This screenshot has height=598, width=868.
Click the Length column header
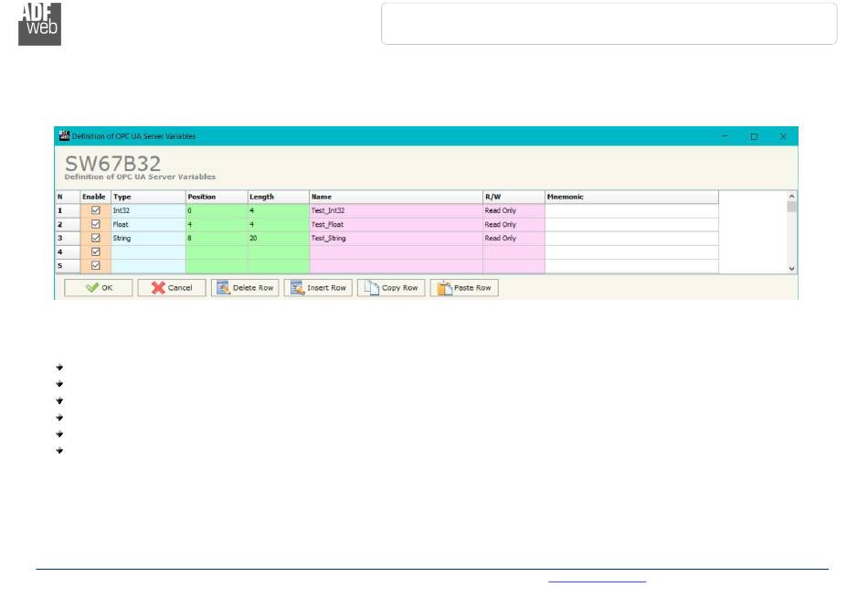279,197
